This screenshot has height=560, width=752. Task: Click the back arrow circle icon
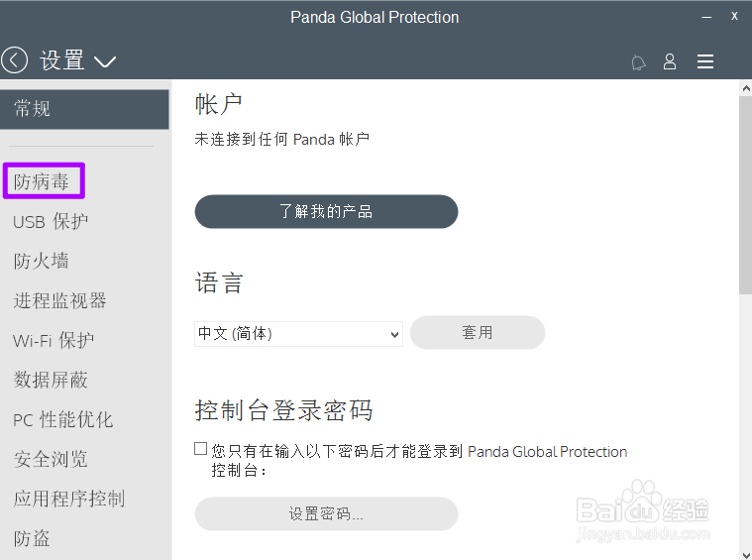(15, 60)
